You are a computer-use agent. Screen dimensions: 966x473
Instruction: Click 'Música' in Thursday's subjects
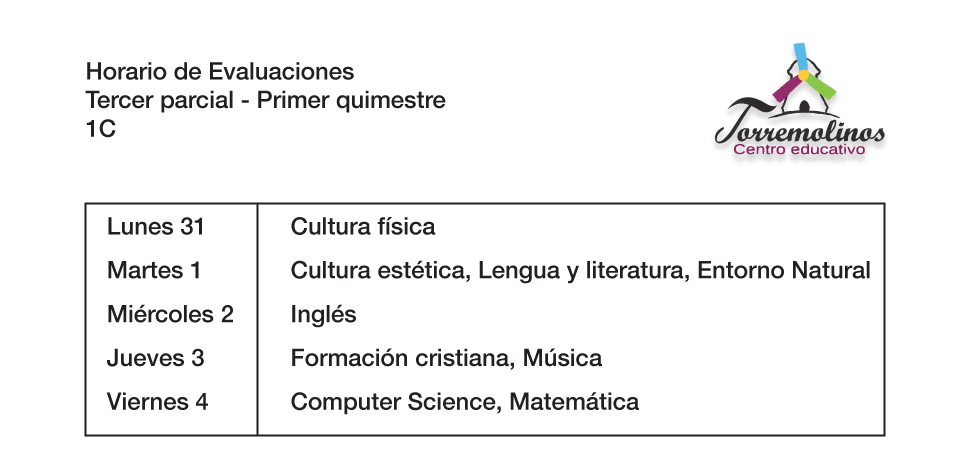click(x=562, y=358)
